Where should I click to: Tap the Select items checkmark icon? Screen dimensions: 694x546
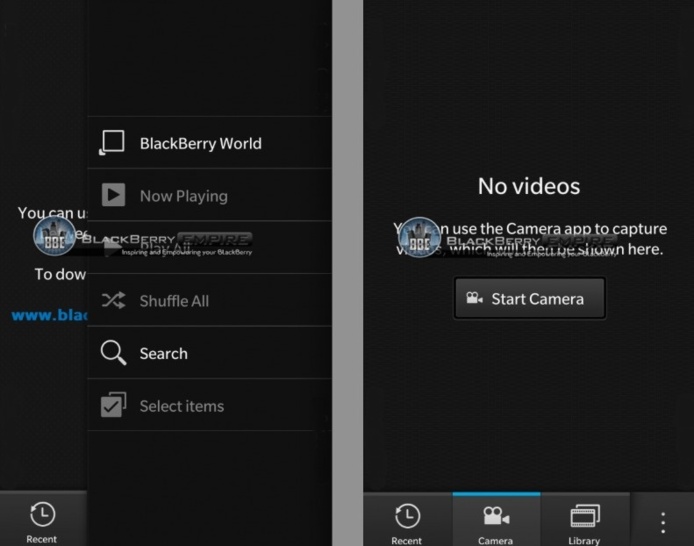[113, 406]
